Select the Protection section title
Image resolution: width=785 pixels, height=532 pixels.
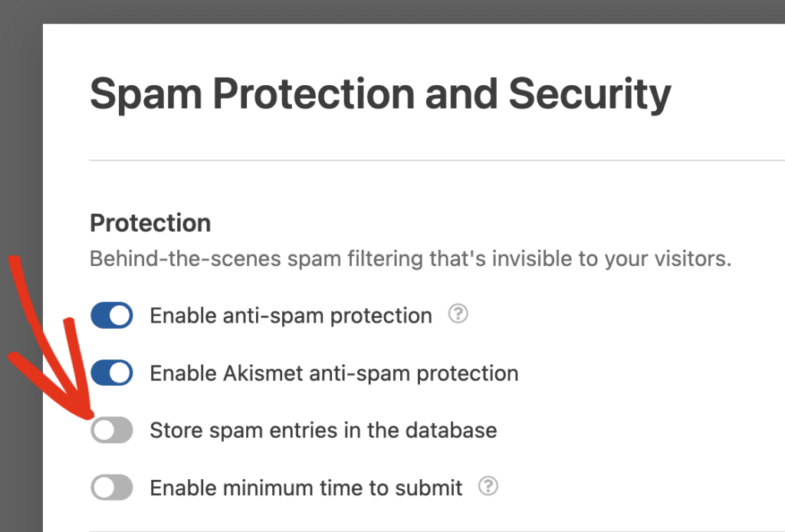pyautogui.click(x=150, y=223)
